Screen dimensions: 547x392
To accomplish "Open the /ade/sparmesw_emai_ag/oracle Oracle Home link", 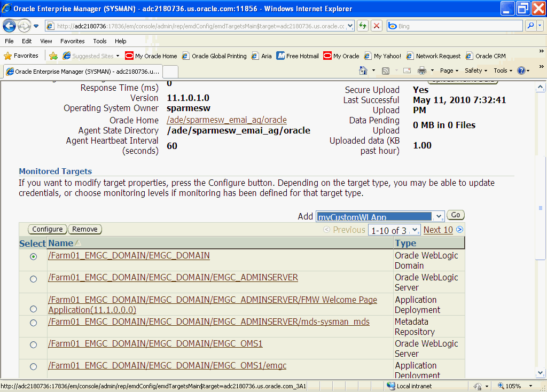I will (226, 120).
